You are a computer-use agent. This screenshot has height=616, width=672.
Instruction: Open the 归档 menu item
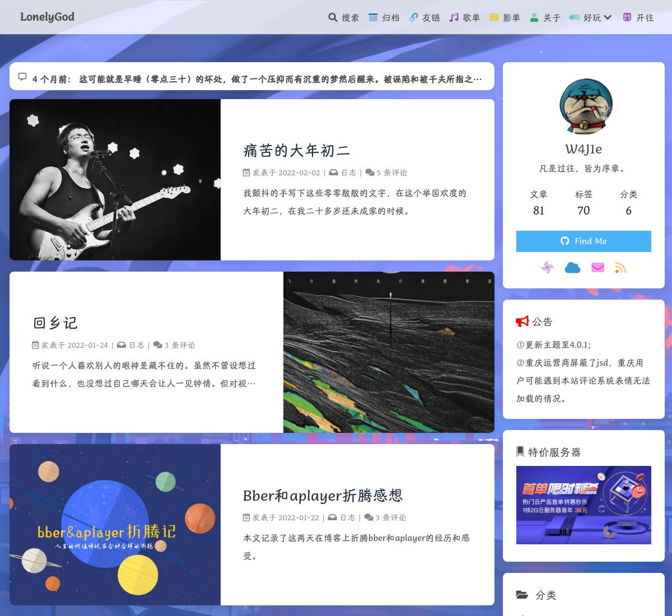384,17
